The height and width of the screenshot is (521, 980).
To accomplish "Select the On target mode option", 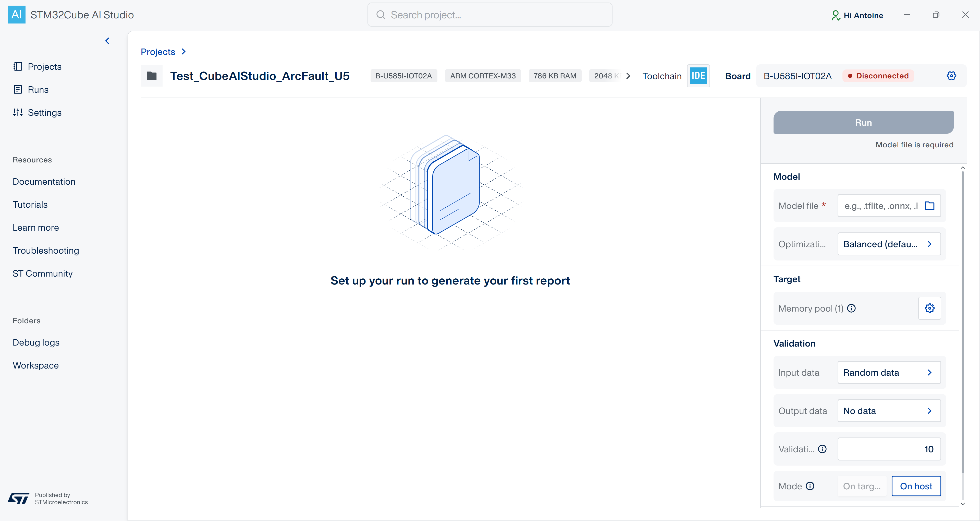I will point(862,486).
